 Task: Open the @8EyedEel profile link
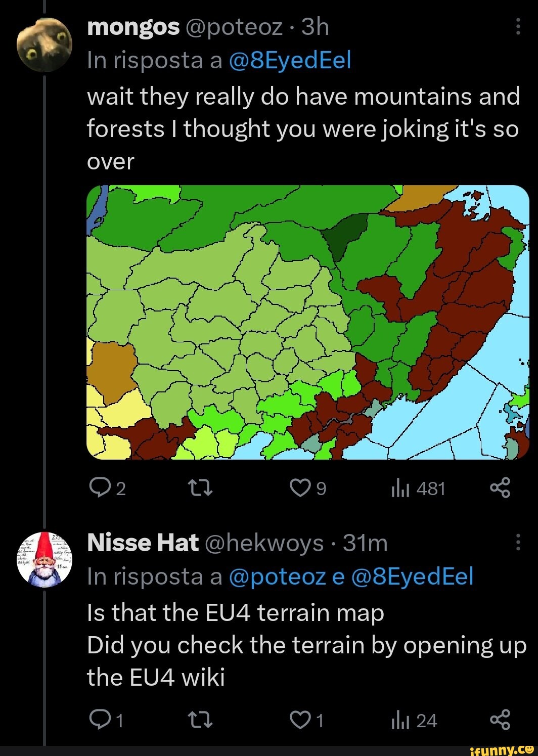pyautogui.click(x=290, y=60)
